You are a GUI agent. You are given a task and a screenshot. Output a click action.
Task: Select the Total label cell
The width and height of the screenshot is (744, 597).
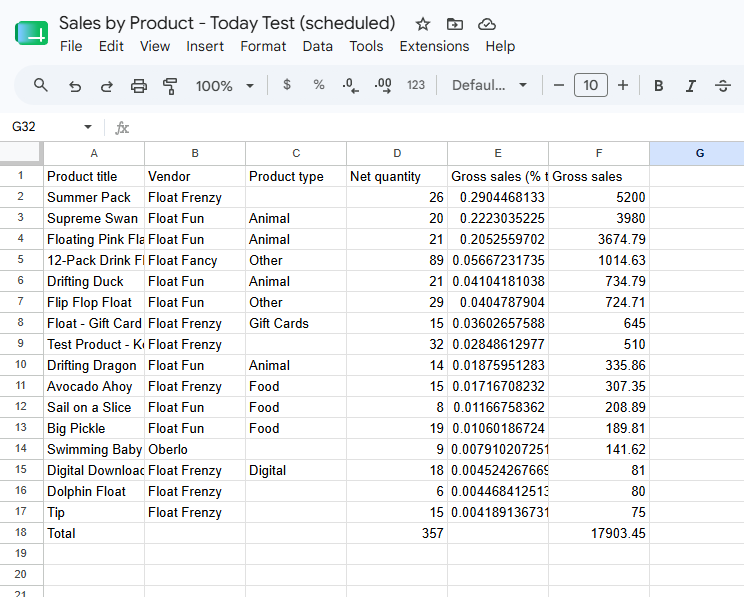(94, 533)
